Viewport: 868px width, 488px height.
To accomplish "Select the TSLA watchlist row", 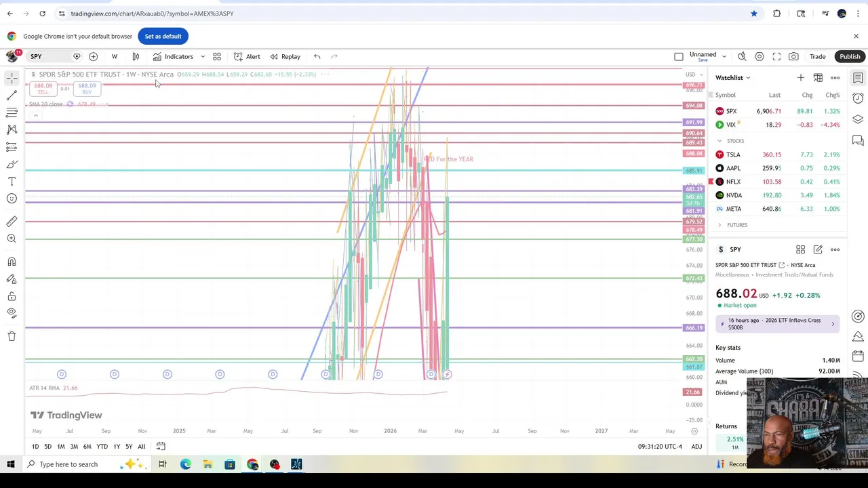I will (x=778, y=155).
